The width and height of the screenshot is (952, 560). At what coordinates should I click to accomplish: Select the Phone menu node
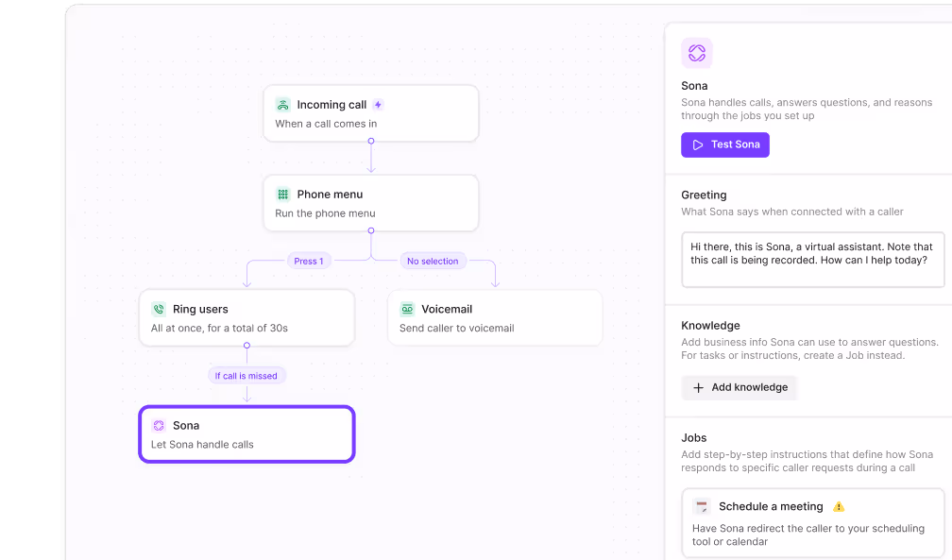click(x=371, y=203)
